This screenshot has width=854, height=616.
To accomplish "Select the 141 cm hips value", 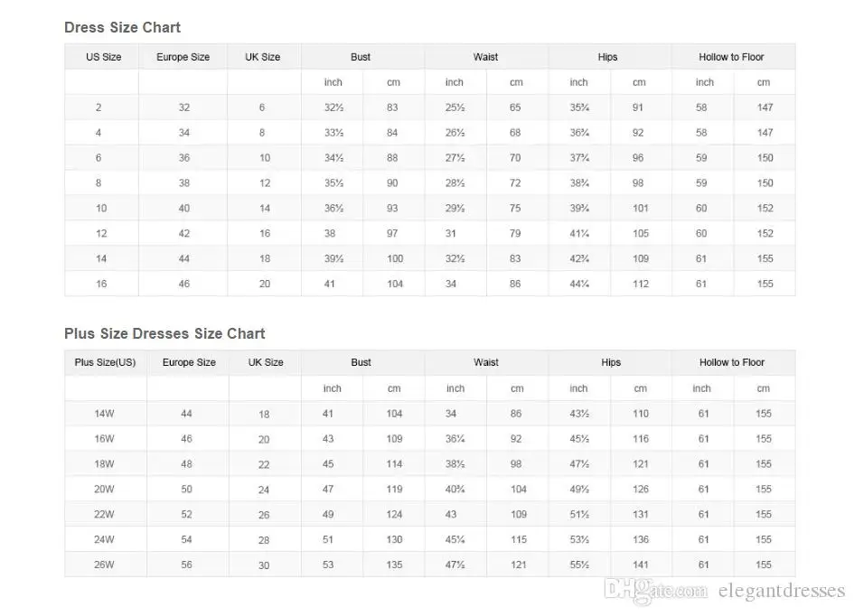I will coord(641,565).
